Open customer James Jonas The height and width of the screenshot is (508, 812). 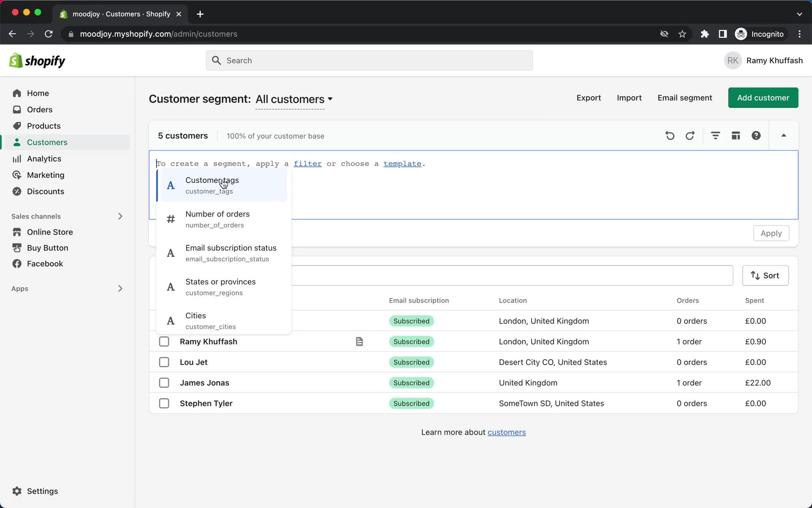[204, 383]
